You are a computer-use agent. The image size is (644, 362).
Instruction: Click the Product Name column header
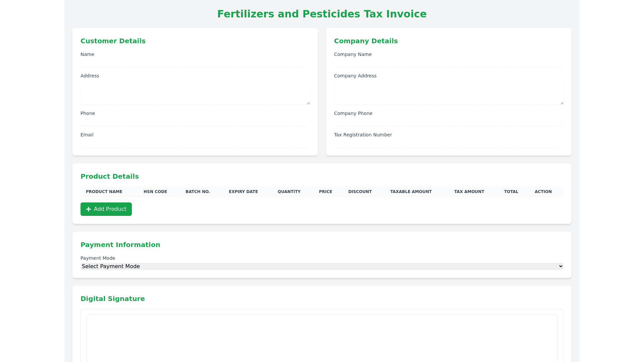(104, 192)
